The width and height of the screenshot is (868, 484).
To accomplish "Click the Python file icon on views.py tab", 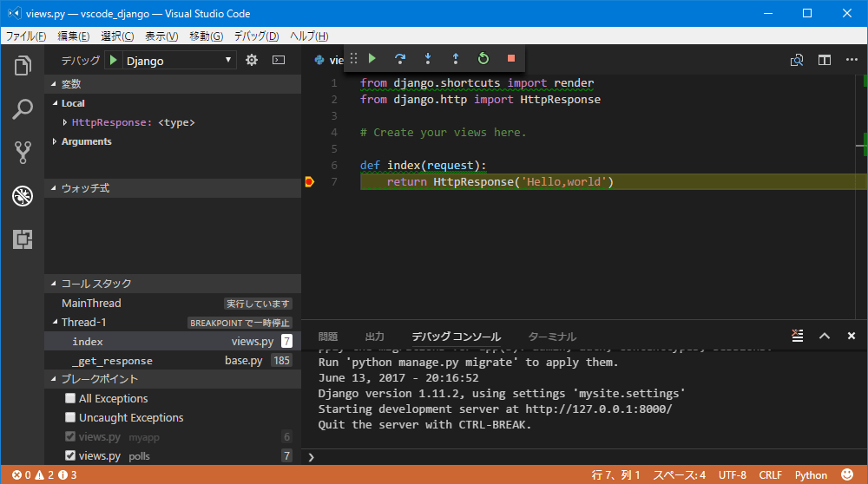I will [x=319, y=61].
